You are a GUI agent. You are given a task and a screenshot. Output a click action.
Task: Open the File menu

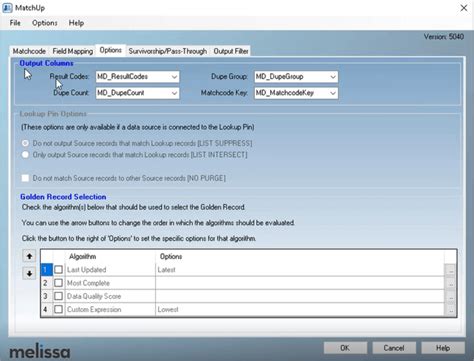tap(15, 23)
